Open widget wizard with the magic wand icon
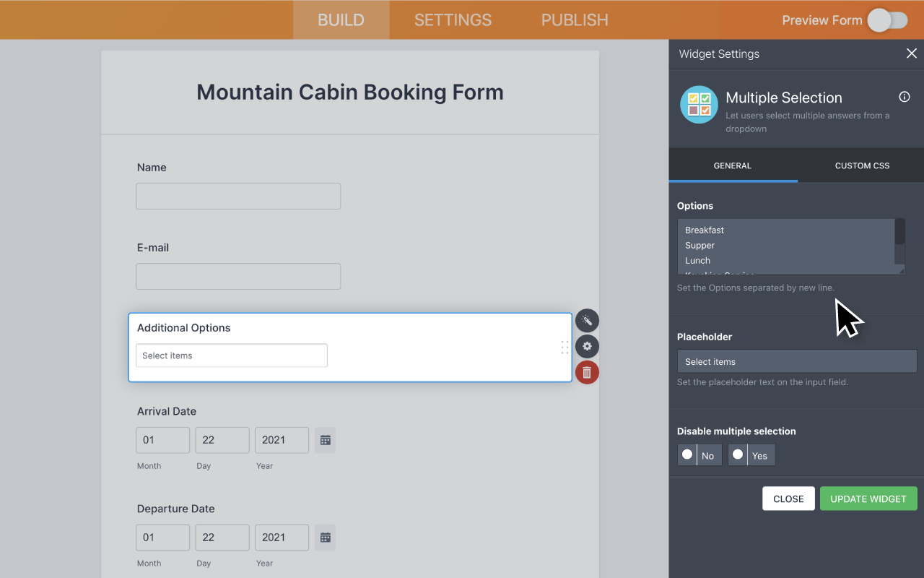The height and width of the screenshot is (578, 924). [x=587, y=320]
